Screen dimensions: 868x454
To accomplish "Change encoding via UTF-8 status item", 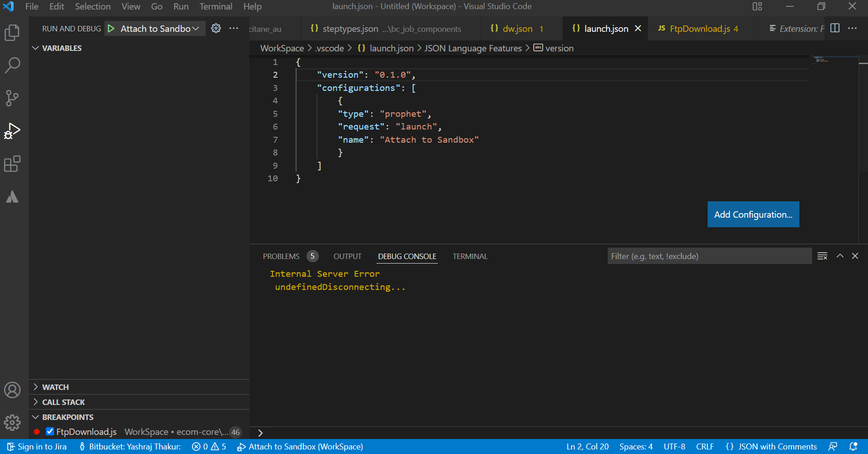I will (x=675, y=447).
